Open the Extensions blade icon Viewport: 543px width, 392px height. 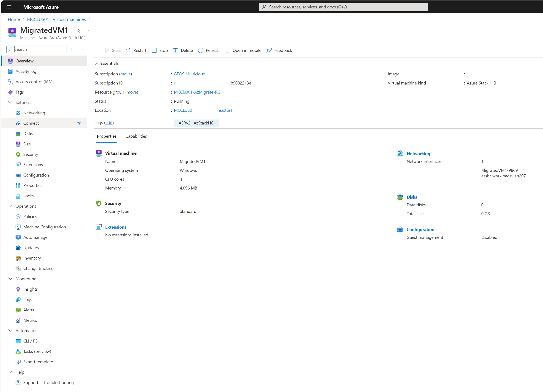coord(18,165)
